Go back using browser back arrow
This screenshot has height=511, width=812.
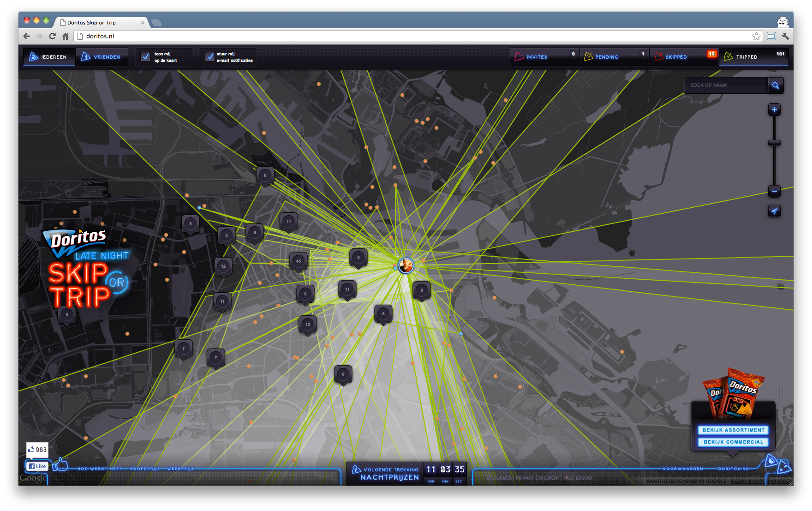click(x=26, y=36)
